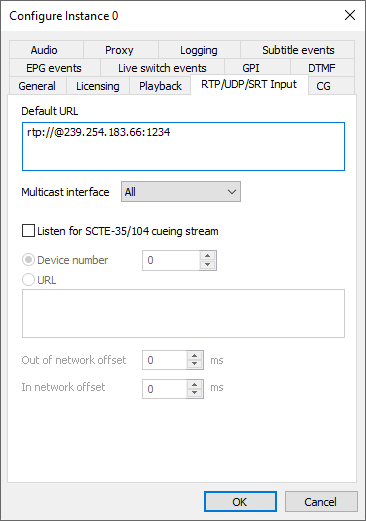Switch to the Playback tab
This screenshot has width=366, height=521.
(x=160, y=86)
